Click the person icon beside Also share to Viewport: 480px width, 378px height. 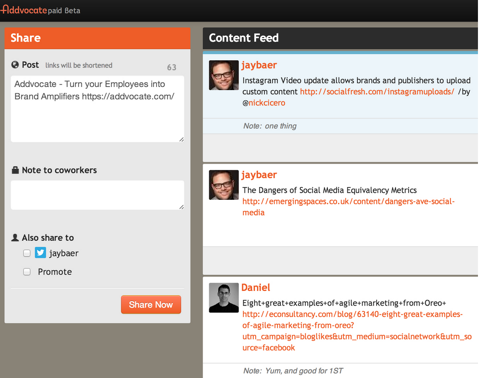(15, 238)
